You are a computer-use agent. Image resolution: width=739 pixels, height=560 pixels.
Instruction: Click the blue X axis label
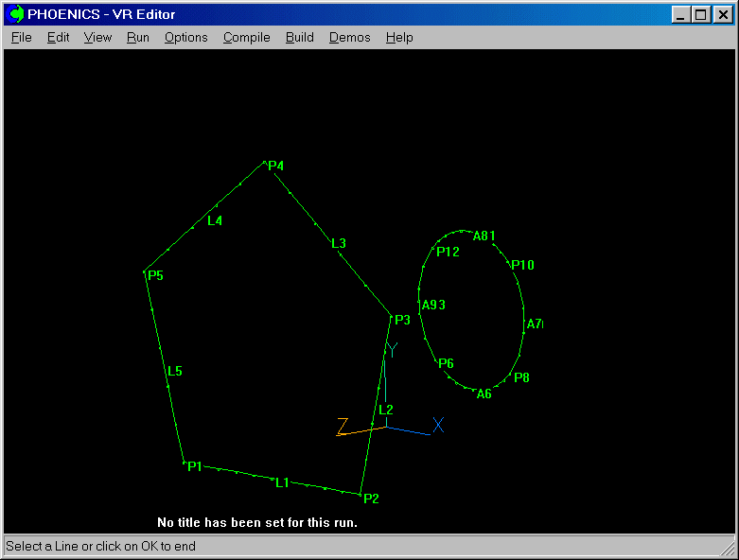pyautogui.click(x=438, y=425)
